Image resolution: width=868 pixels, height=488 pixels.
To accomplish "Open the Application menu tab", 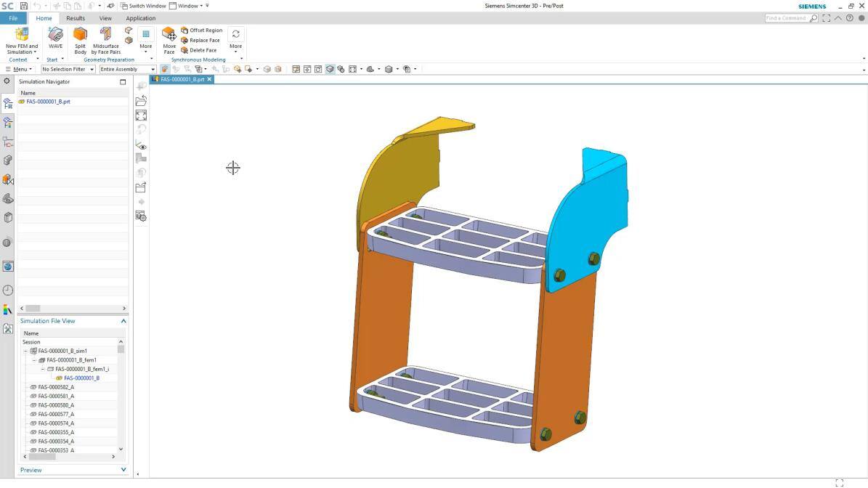I will tap(140, 18).
